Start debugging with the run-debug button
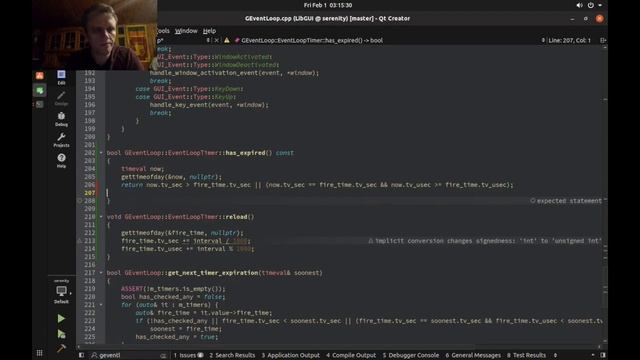The height and width of the screenshot is (360, 640). (61, 334)
